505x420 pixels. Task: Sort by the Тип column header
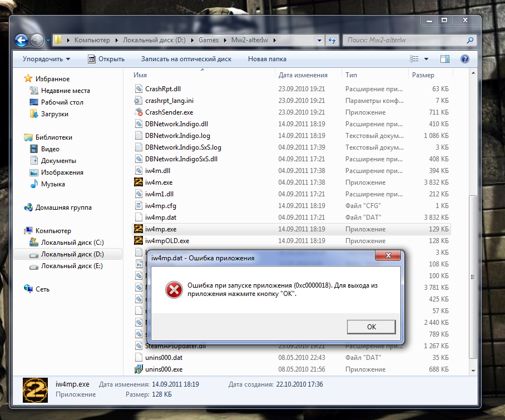[351, 75]
